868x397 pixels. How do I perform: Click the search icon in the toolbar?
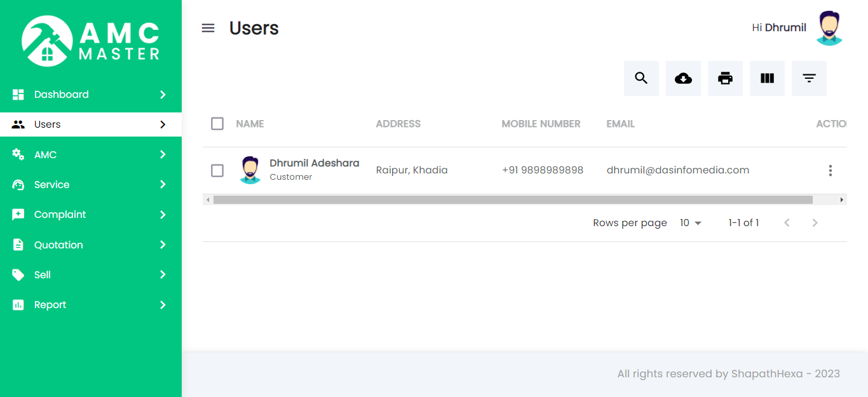(641, 78)
